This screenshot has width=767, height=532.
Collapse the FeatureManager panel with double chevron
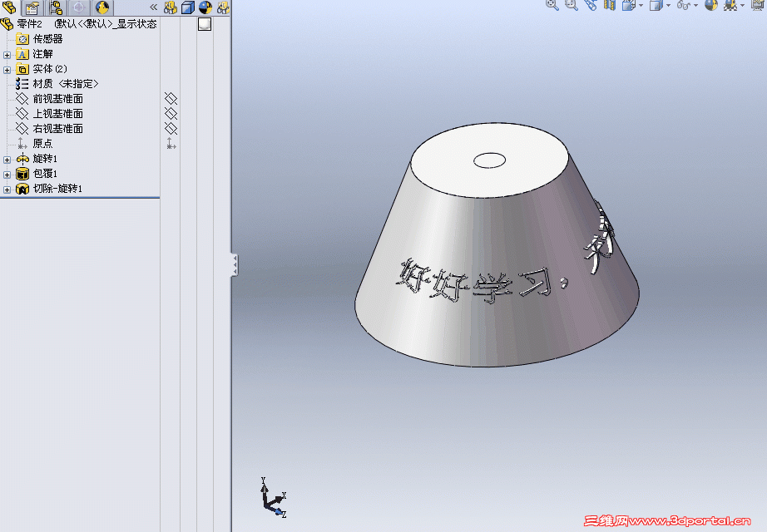coord(153,7)
